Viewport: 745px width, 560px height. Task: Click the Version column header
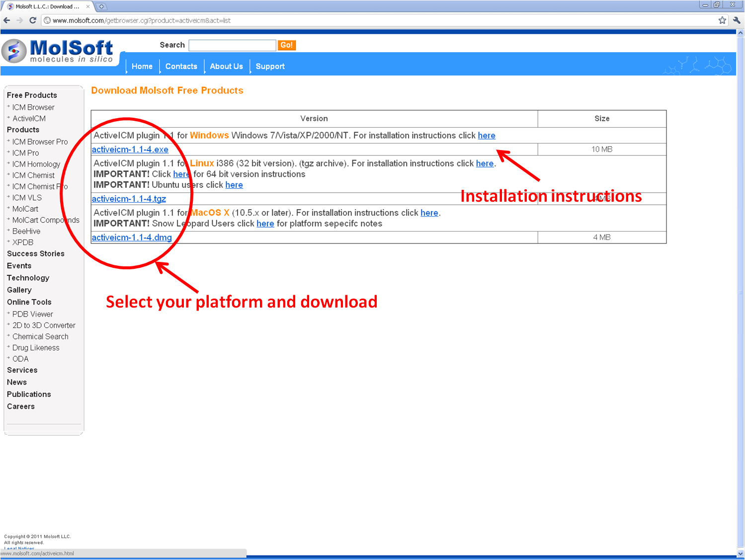click(314, 119)
